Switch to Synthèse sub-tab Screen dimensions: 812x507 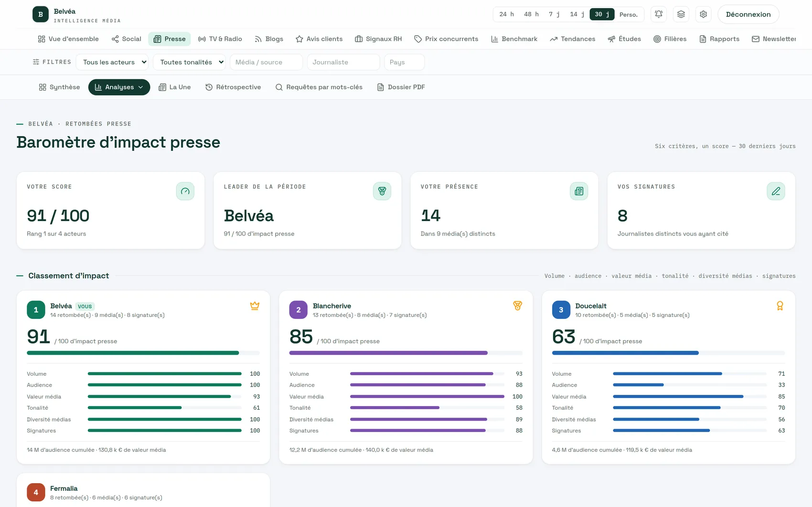click(59, 87)
